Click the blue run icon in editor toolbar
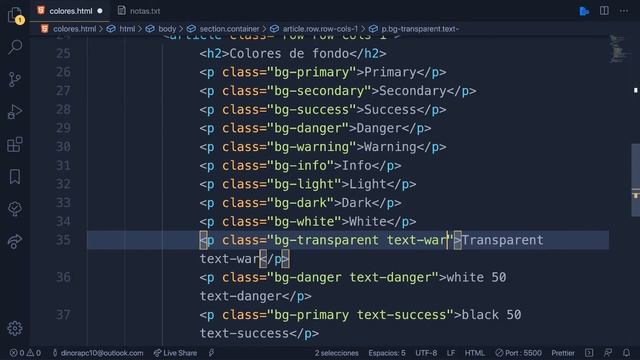 coord(584,11)
